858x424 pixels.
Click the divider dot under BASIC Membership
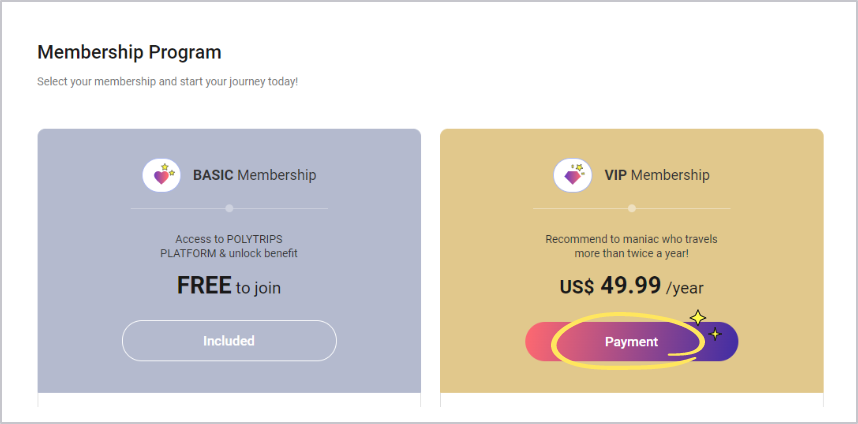click(229, 208)
